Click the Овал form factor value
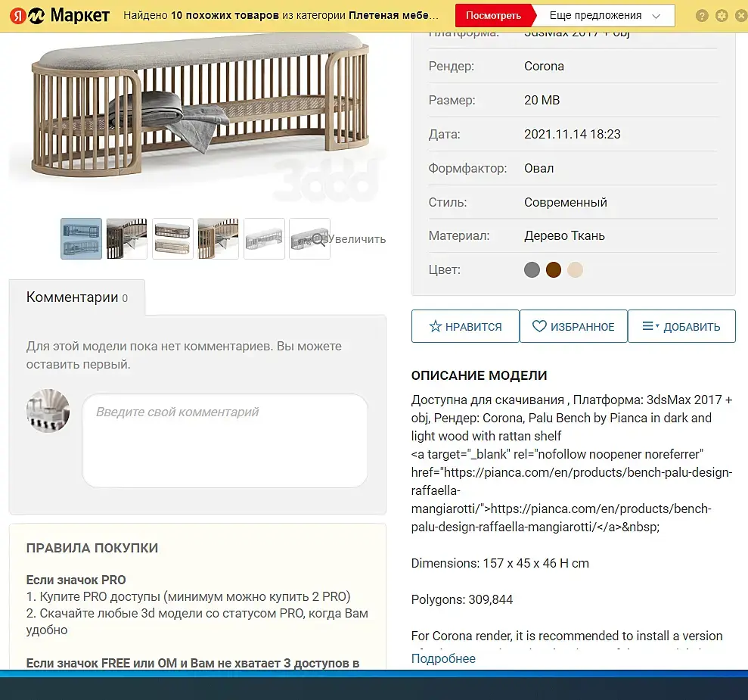The image size is (748, 700). tap(539, 169)
